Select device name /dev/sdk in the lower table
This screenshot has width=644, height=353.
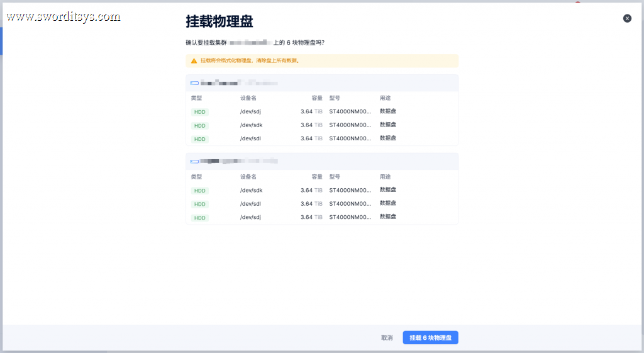251,190
